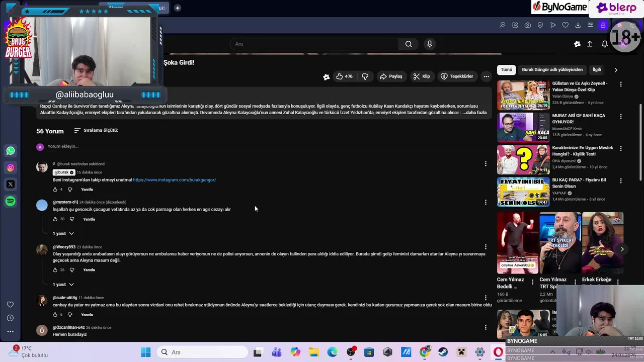
Task: Open File Explorer from the taskbar
Action: 313,352
